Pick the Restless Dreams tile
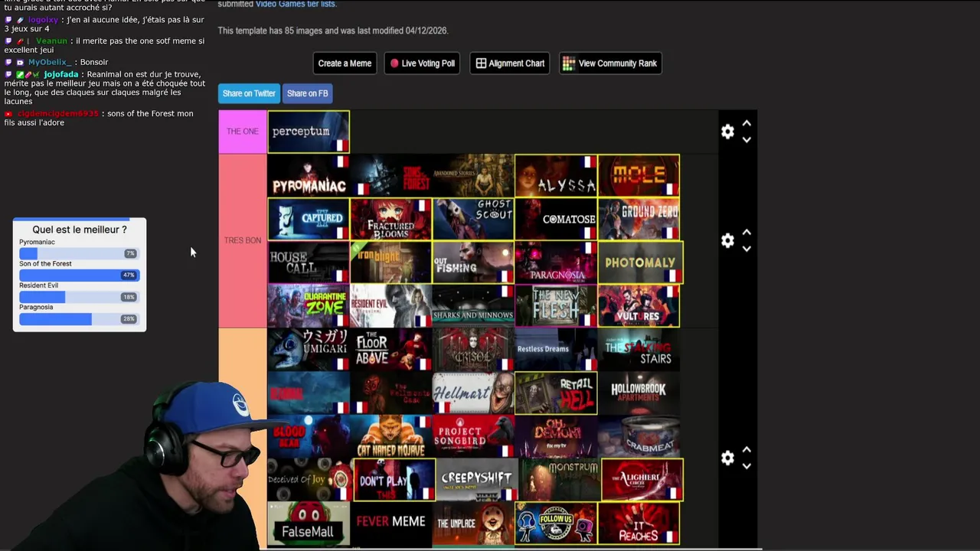The image size is (980, 551). coord(556,350)
